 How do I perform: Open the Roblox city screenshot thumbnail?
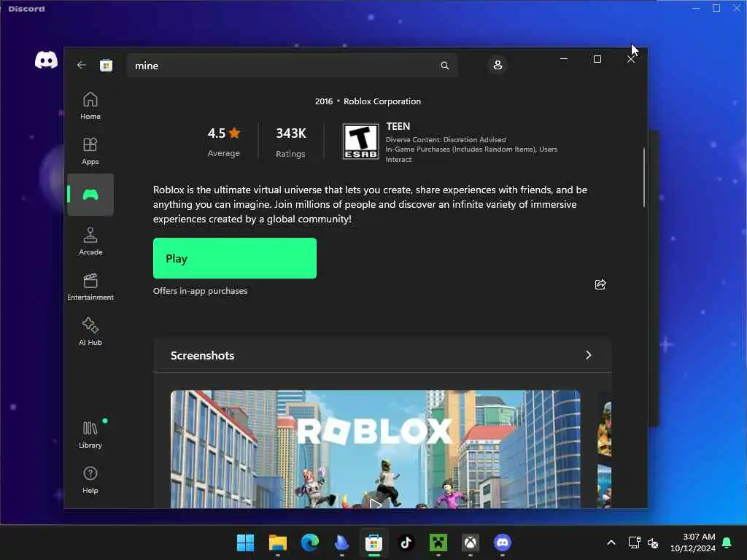[375, 449]
